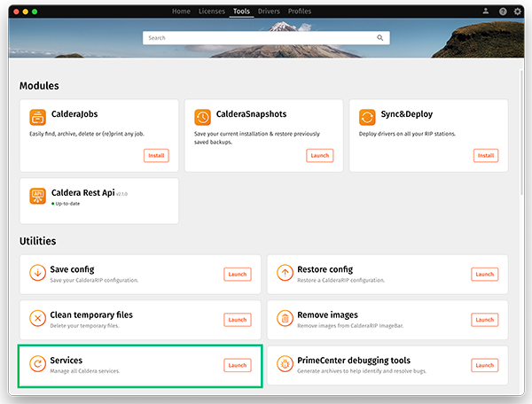Click the Utilities section heading
Screen dimensions: 532x404
(x=37, y=241)
